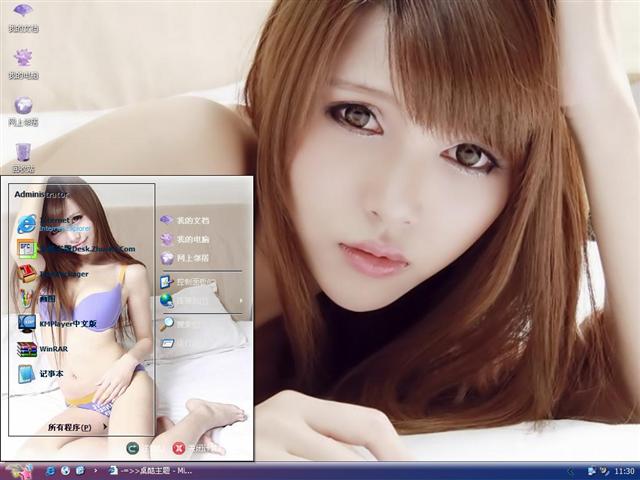Open the My Documents desktop icon
The width and height of the screenshot is (640, 480).
tap(23, 17)
